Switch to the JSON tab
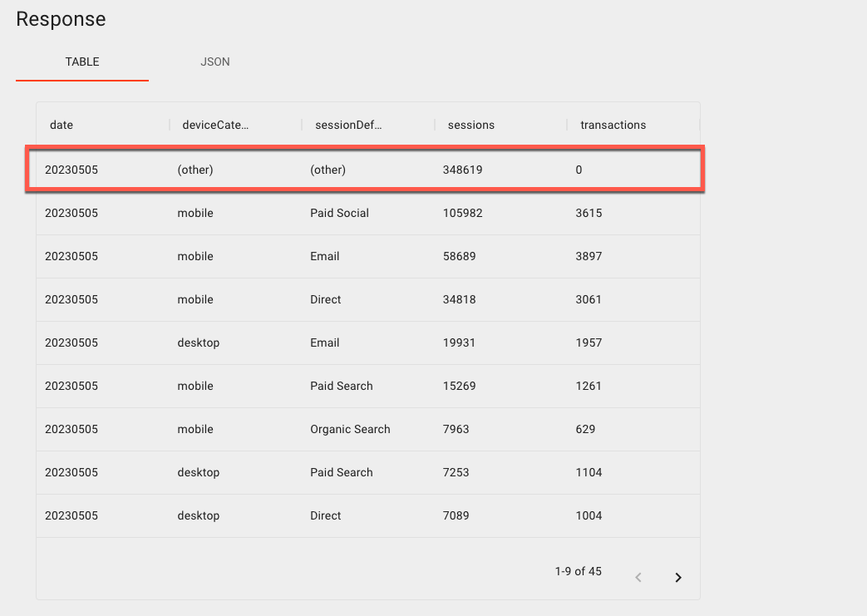The width and height of the screenshot is (867, 616). tap(215, 62)
